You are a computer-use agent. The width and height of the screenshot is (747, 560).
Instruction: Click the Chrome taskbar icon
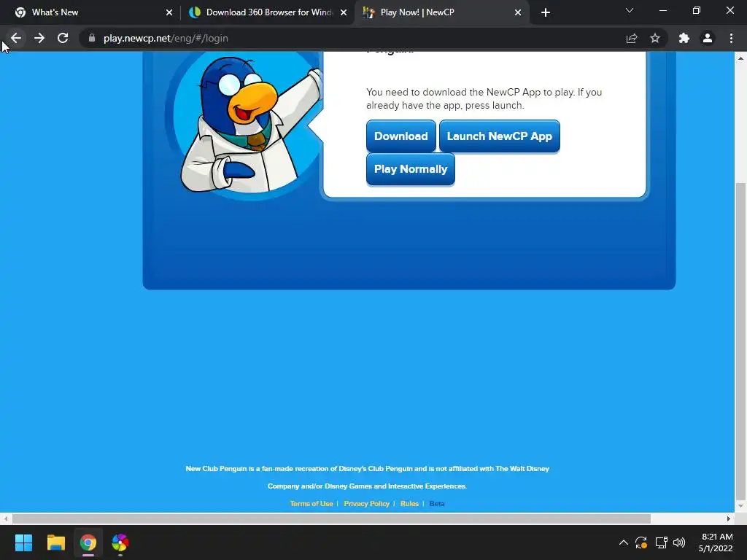click(x=88, y=542)
